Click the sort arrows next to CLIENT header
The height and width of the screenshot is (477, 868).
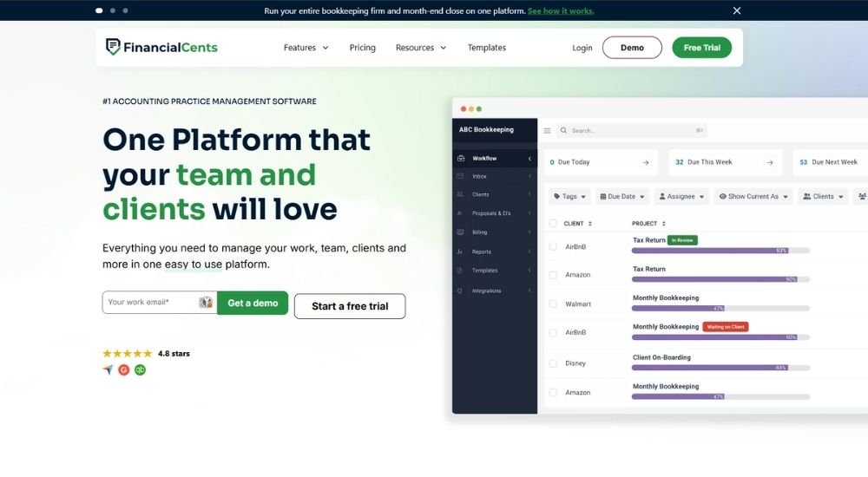[x=590, y=224]
